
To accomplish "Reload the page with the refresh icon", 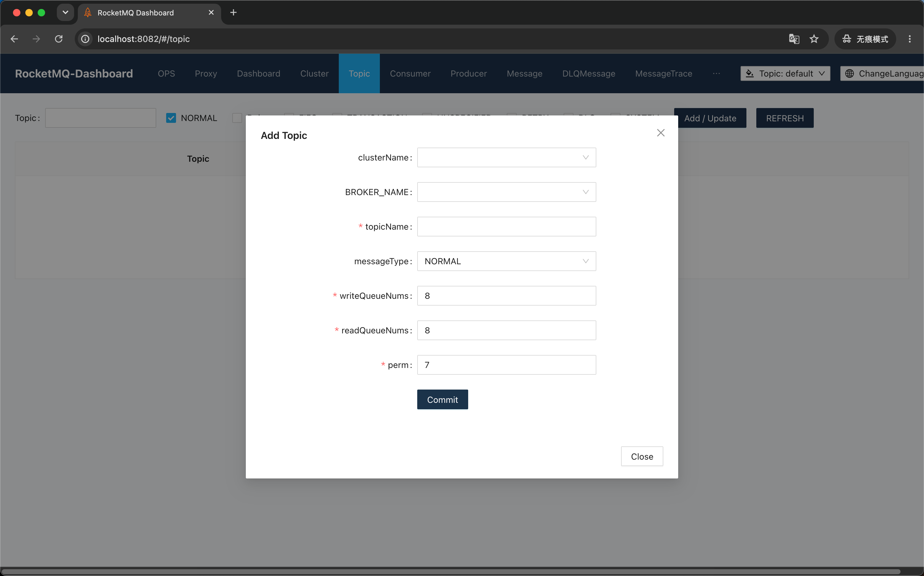I will 59,39.
